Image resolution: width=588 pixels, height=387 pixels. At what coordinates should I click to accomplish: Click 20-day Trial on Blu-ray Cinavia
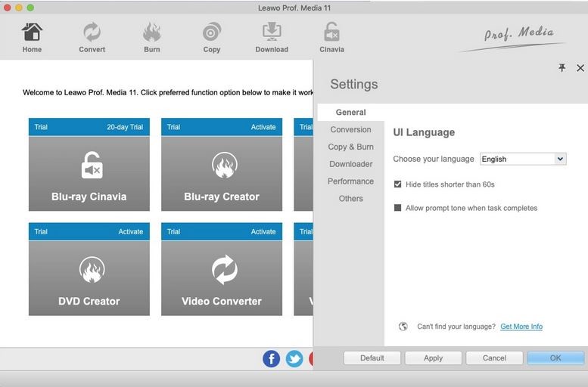(x=125, y=127)
